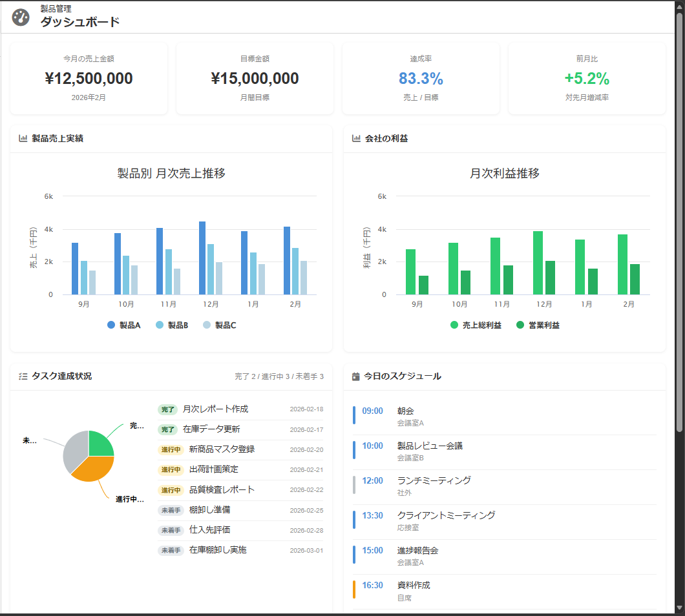Select task 出荷計画策定
The width and height of the screenshot is (685, 616).
point(214,469)
